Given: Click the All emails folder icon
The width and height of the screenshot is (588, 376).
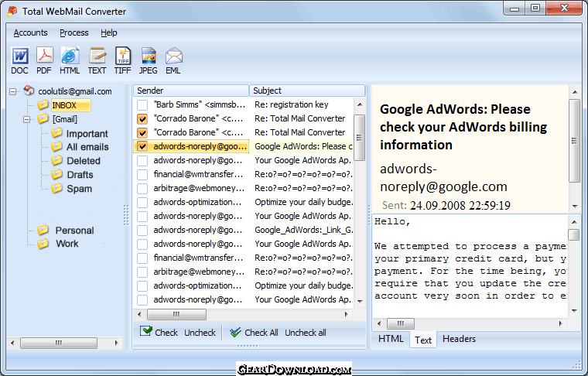Looking at the screenshot, I should point(56,146).
